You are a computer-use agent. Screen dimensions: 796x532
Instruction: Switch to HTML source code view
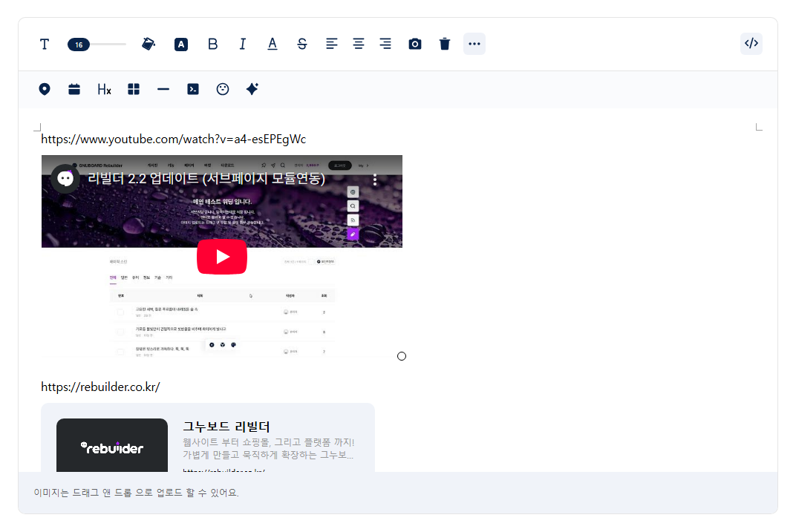coord(751,44)
